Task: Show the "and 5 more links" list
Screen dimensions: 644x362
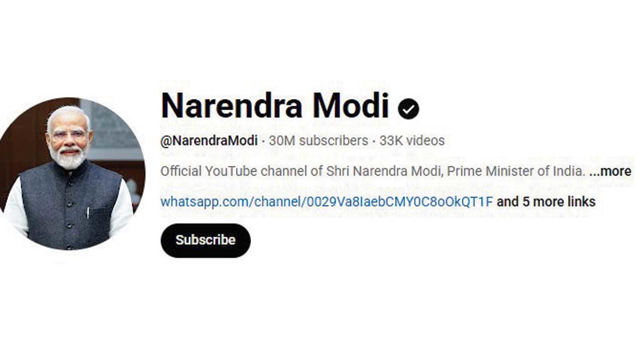Action: tap(546, 202)
